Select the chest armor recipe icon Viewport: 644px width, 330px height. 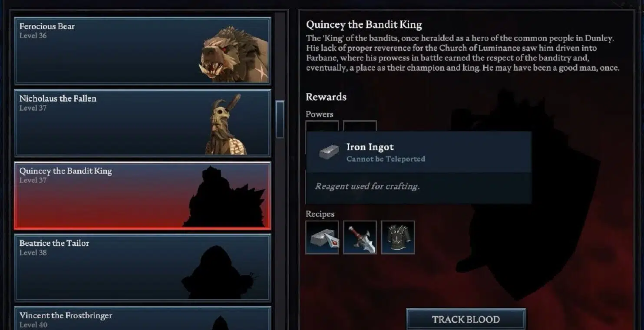coord(398,238)
